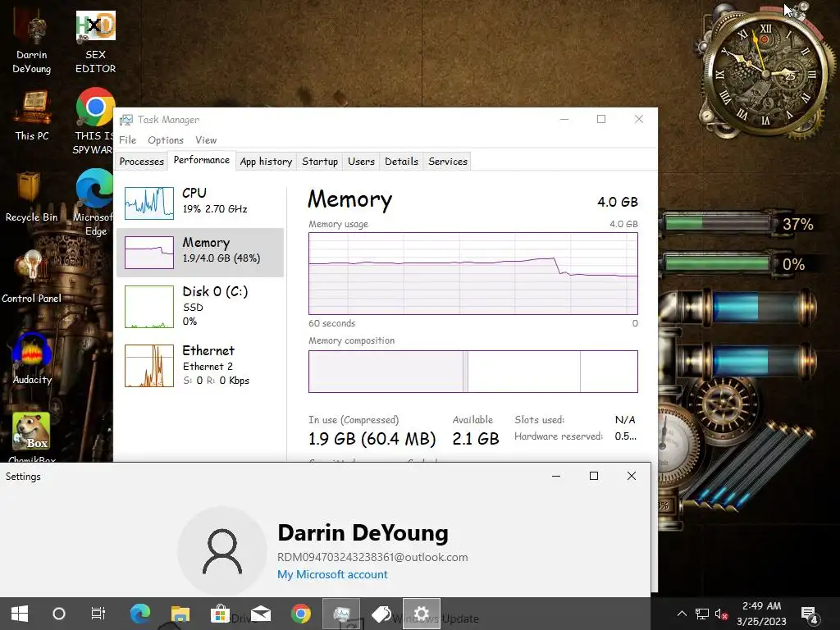
Task: Open the Microsoft Edge desktop icon
Action: (94, 202)
